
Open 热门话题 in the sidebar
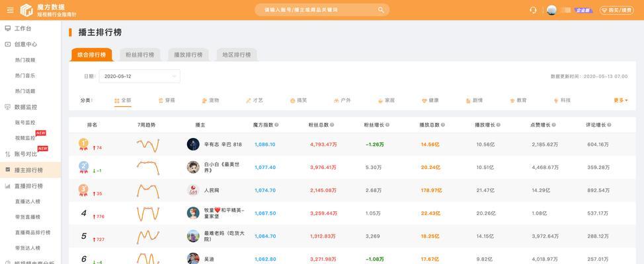pos(25,91)
